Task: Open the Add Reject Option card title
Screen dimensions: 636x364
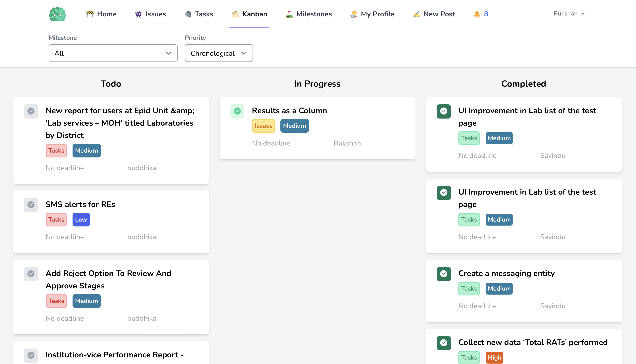Action: coord(108,279)
